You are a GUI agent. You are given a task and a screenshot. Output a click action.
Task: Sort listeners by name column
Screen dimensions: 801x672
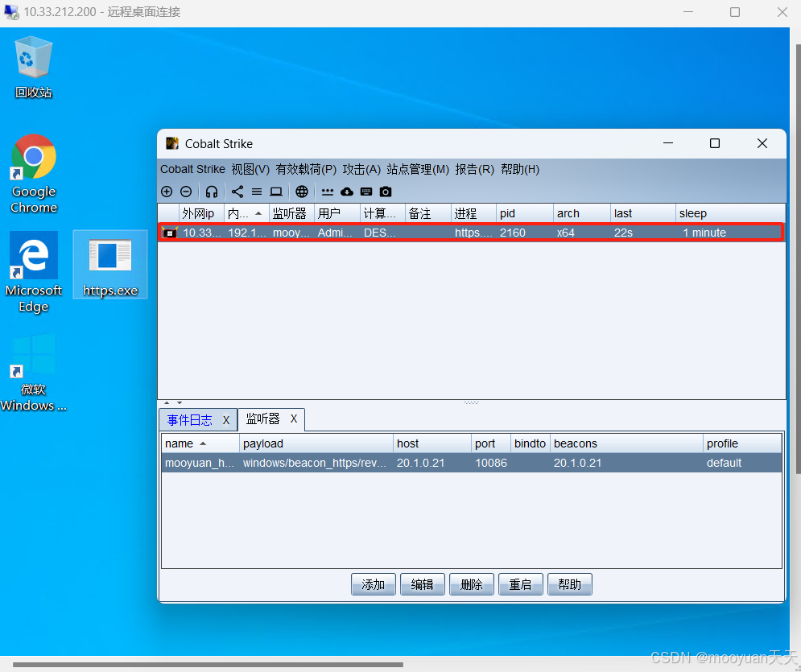click(200, 443)
